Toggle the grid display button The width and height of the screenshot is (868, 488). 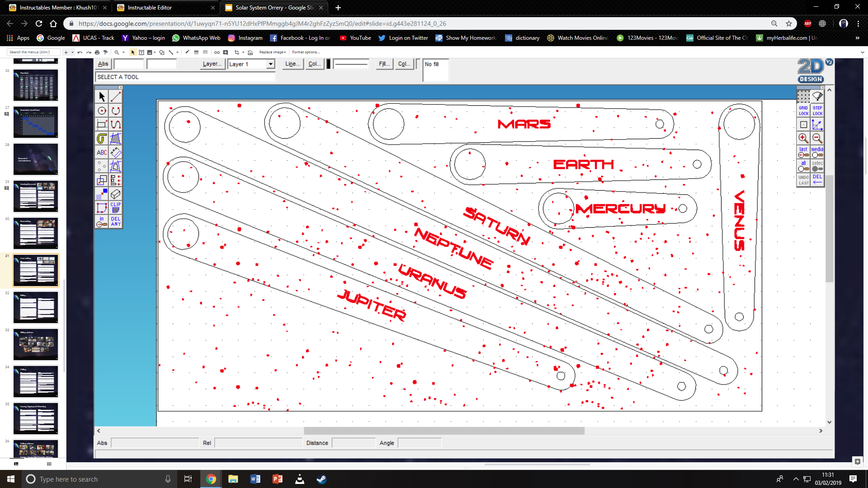803,95
